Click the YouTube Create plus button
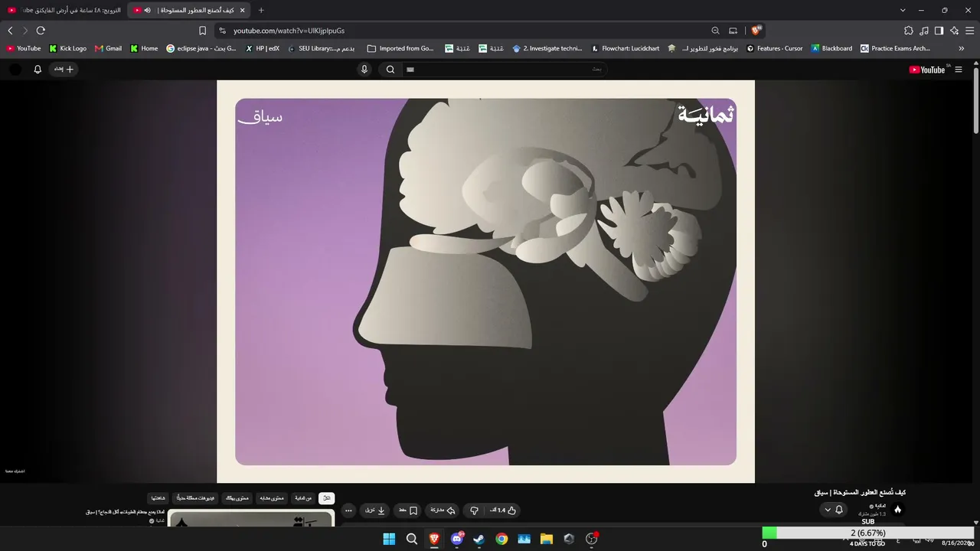The height and width of the screenshot is (551, 980). [64, 70]
